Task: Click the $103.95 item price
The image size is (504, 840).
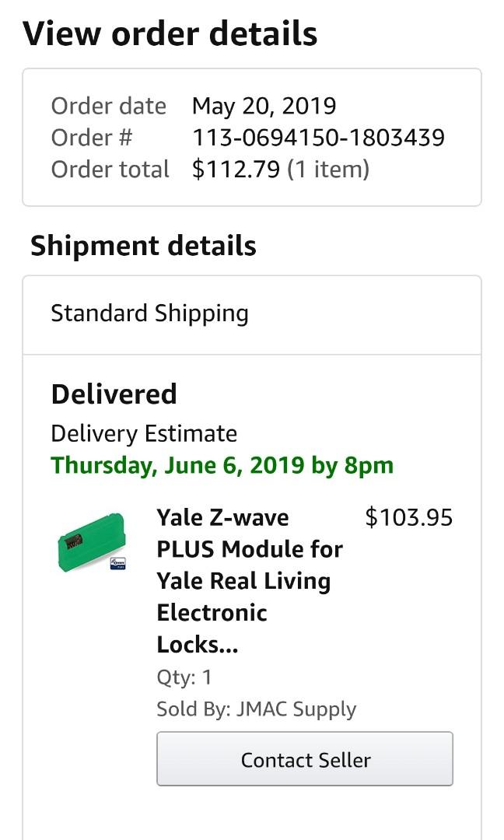Action: click(x=408, y=517)
